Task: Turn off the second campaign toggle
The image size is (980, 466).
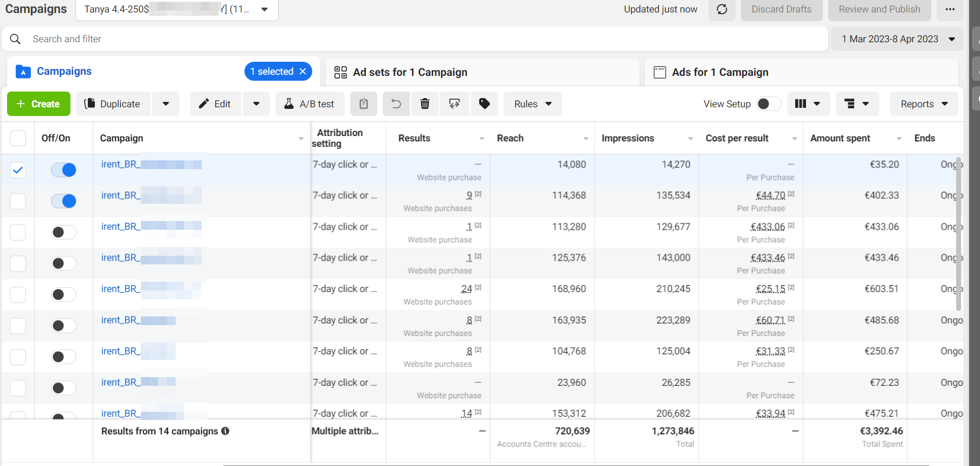Action: tap(63, 201)
